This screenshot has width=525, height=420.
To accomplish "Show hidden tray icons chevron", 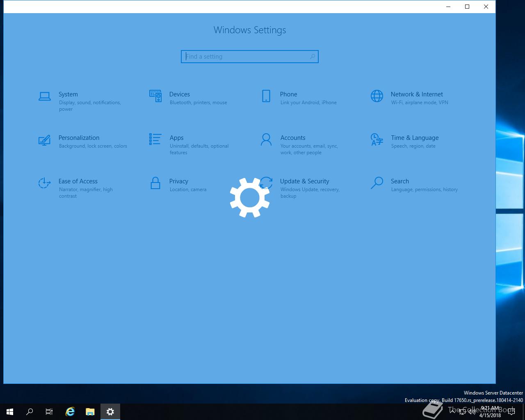I will [x=452, y=412].
